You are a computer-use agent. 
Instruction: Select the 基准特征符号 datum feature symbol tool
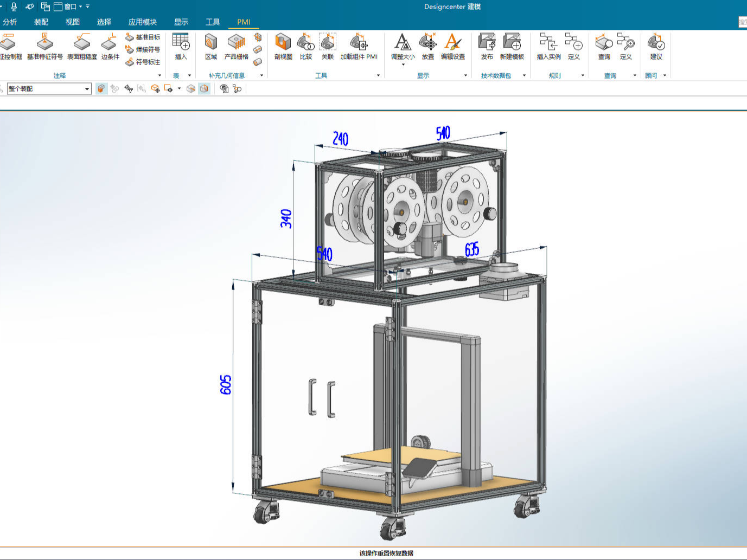[44, 46]
